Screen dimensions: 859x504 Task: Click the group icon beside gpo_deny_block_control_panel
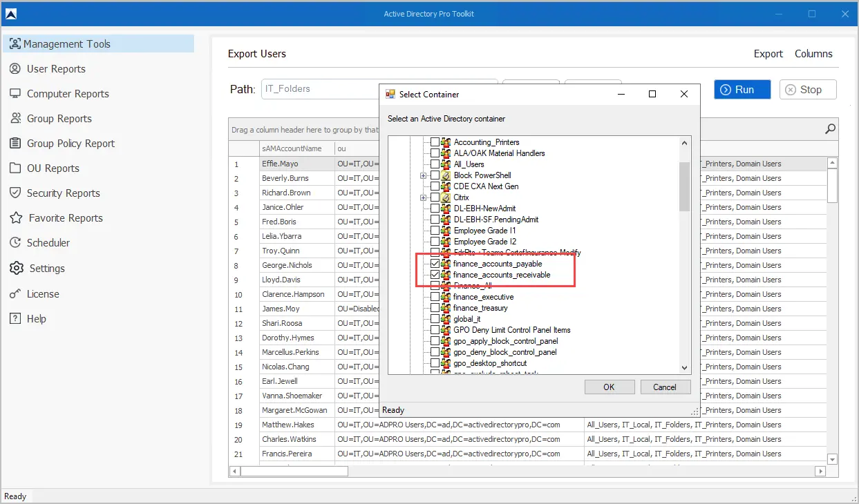(x=446, y=352)
